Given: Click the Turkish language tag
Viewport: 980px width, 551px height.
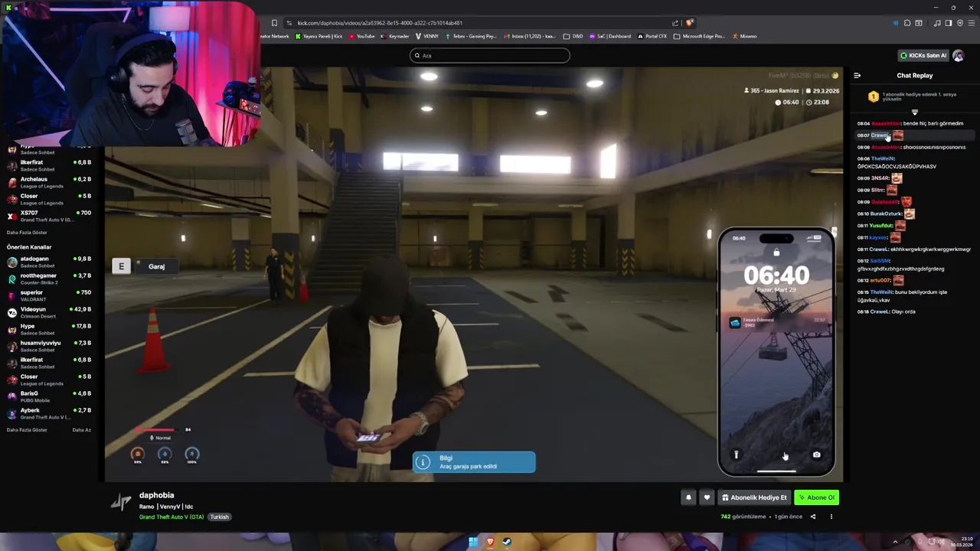Looking at the screenshot, I should tap(220, 517).
